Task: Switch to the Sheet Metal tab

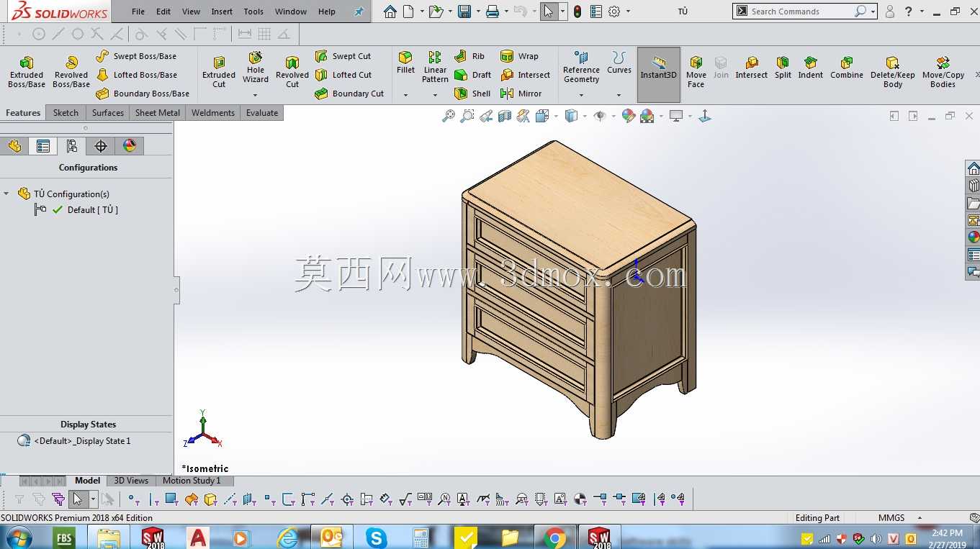Action: coord(158,113)
